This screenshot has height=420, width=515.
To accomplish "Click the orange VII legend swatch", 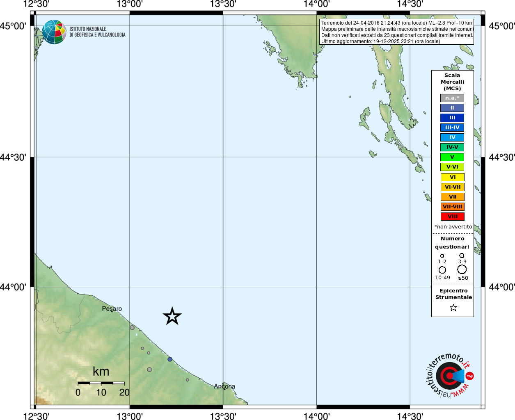I will point(453,197).
